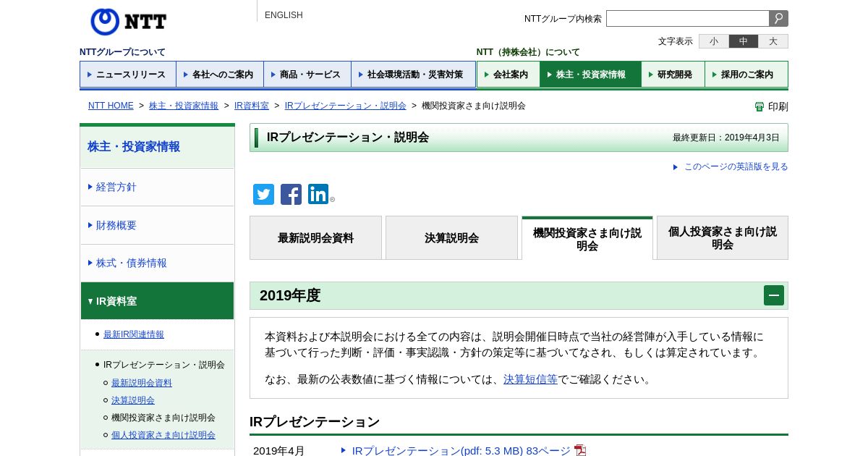This screenshot has width=868, height=456.
Task: Open 各社へのご案内 menu
Action: click(220, 75)
